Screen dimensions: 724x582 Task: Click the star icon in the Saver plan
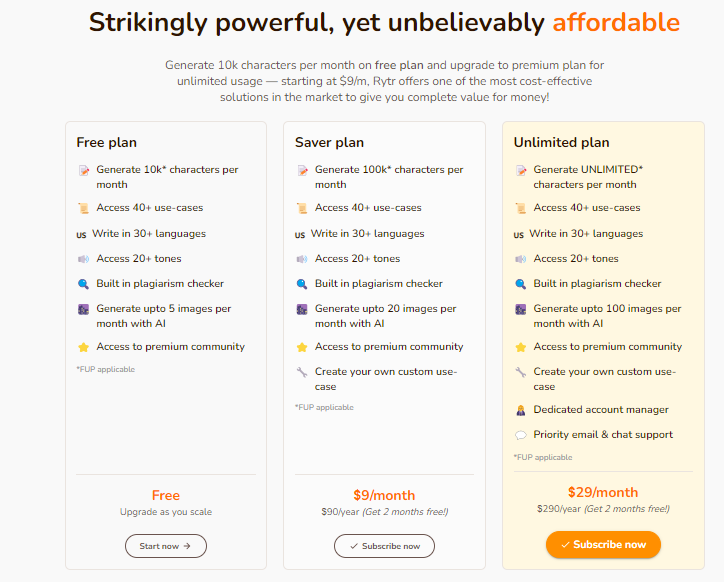[x=302, y=347]
